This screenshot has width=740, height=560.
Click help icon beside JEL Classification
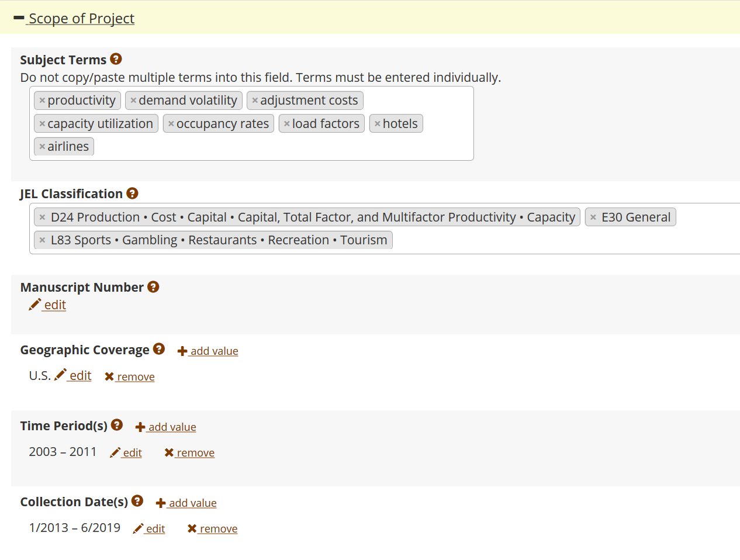click(x=132, y=193)
